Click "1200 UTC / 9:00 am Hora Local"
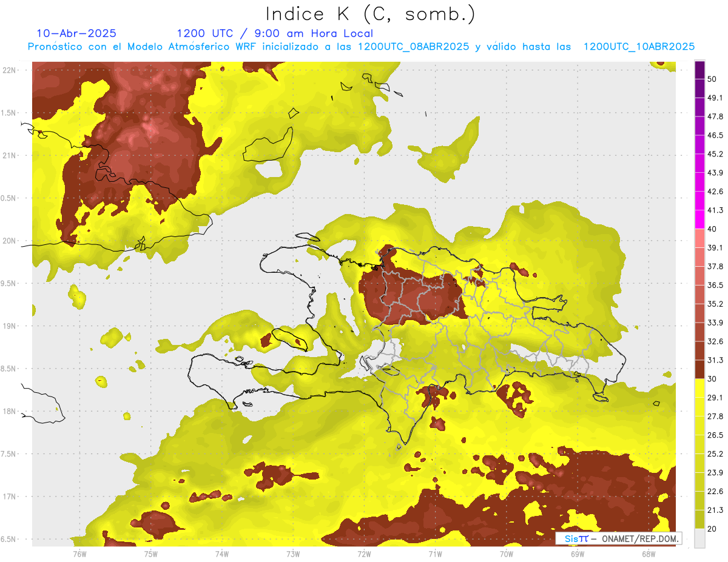 coord(275,34)
